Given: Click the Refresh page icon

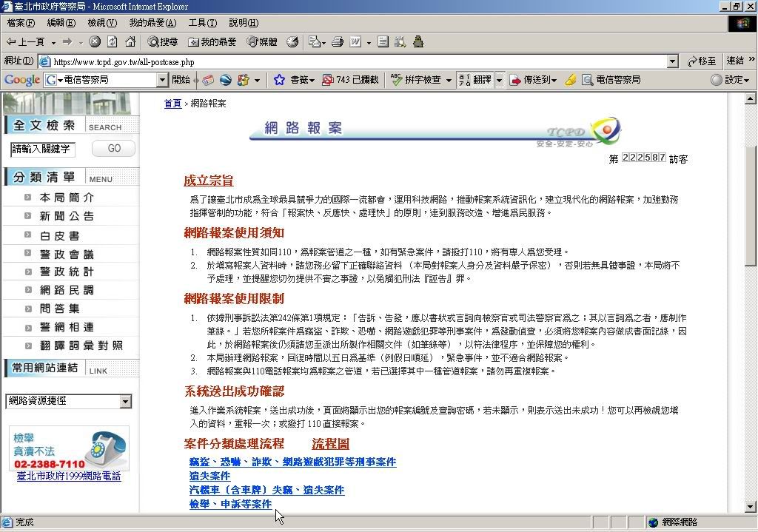Looking at the screenshot, I should [113, 42].
